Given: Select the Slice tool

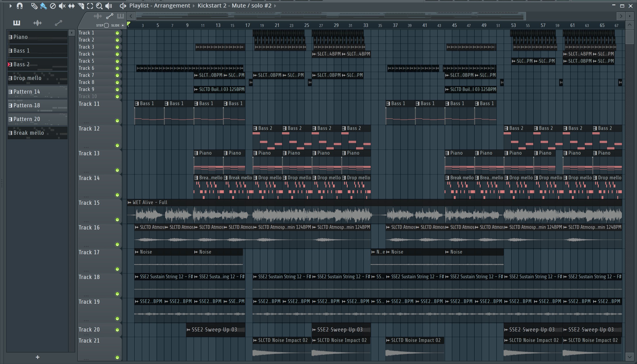Looking at the screenshot, I should pos(81,6).
